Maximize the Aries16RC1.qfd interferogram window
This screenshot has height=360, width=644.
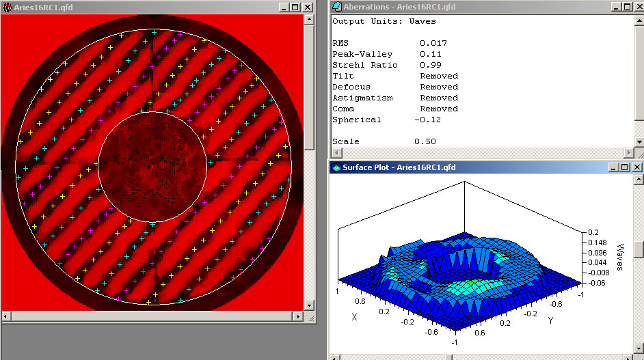[295, 8]
